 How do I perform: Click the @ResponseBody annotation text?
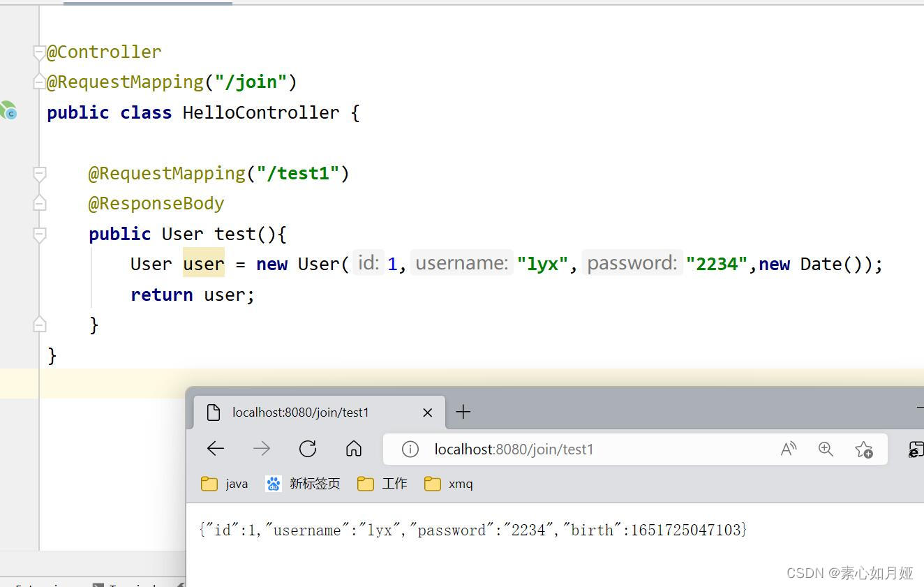click(x=156, y=204)
